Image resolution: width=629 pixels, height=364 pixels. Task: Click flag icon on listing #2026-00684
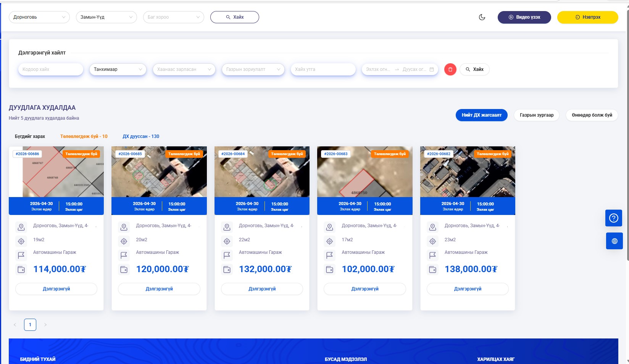click(x=227, y=255)
